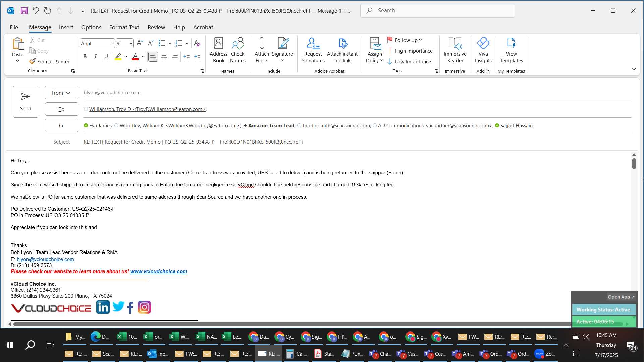Click the Undo arrow icon
The image size is (644, 362).
click(x=36, y=11)
